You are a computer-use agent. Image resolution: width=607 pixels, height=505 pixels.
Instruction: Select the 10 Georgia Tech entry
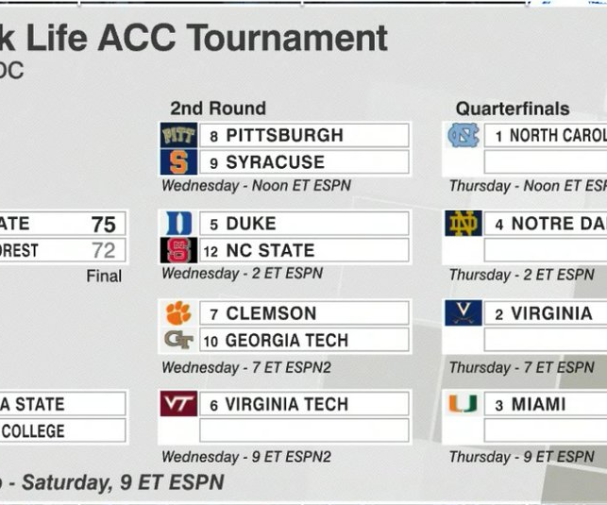click(304, 340)
